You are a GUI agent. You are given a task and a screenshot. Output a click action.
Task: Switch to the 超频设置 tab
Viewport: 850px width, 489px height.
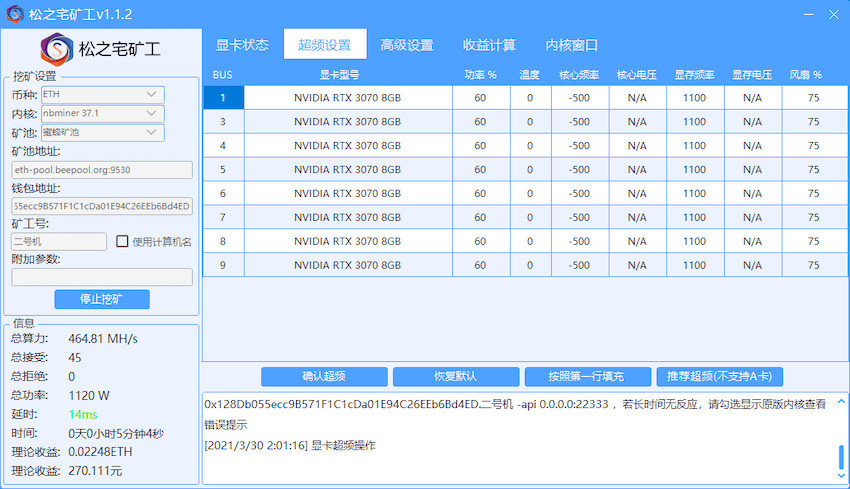pyautogui.click(x=325, y=44)
